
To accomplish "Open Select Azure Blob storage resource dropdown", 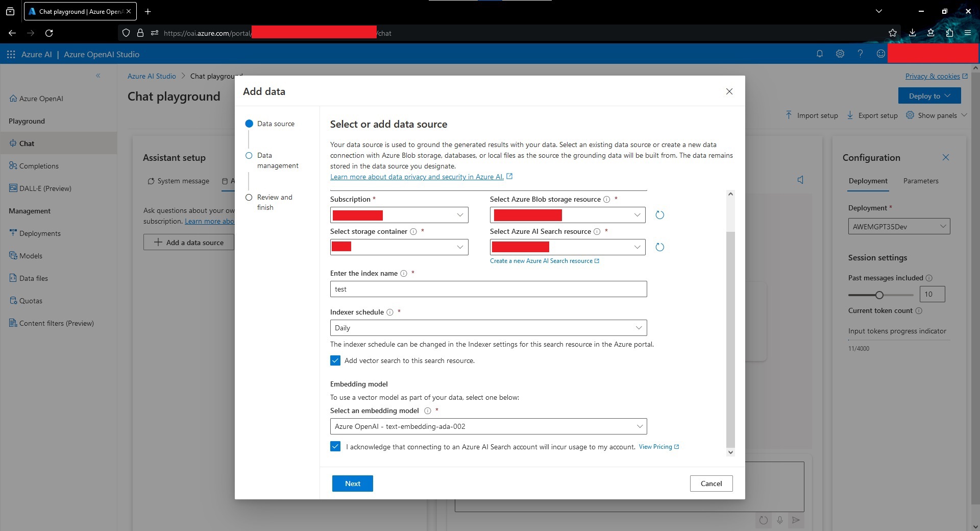I will [568, 215].
